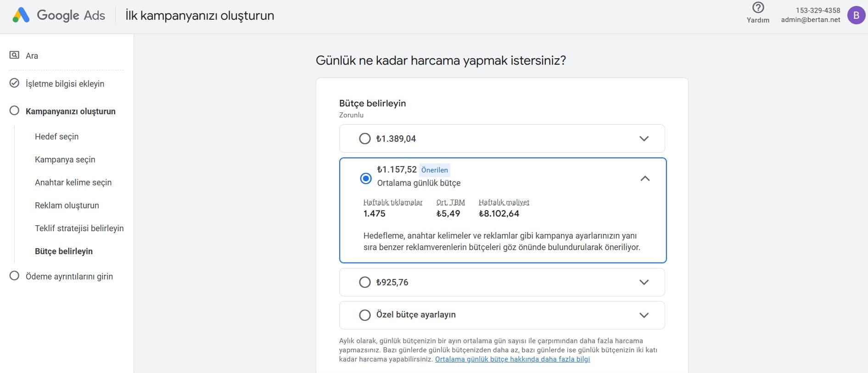Go to Reklam oluşturun step
The width and height of the screenshot is (868, 373).
click(x=67, y=206)
